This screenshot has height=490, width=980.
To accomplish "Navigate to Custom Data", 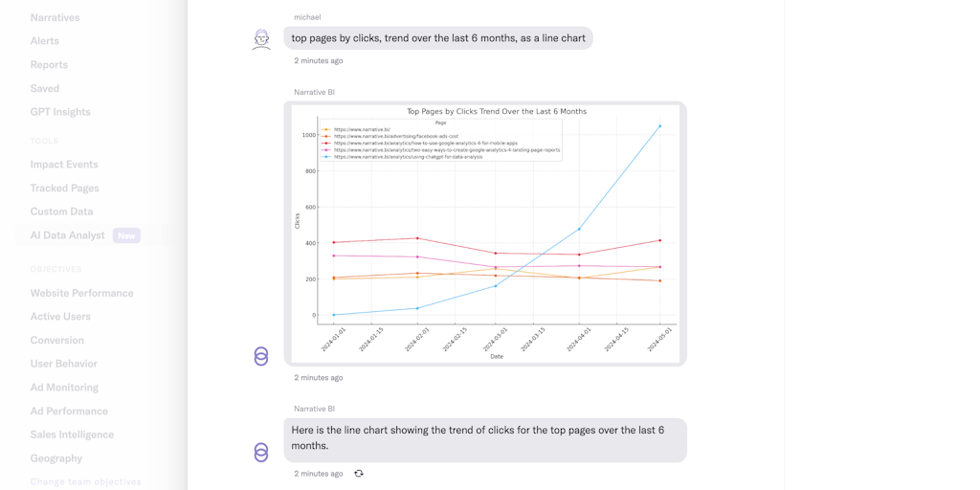I will pyautogui.click(x=61, y=212).
